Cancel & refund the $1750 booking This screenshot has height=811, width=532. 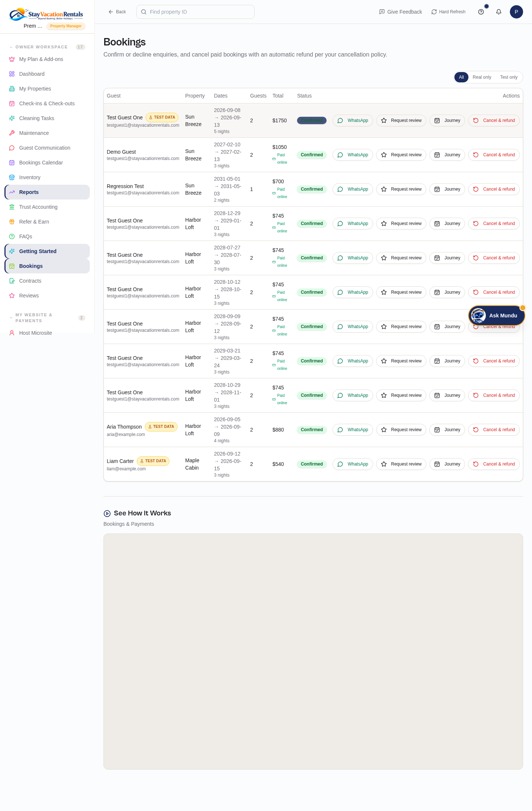[494, 120]
